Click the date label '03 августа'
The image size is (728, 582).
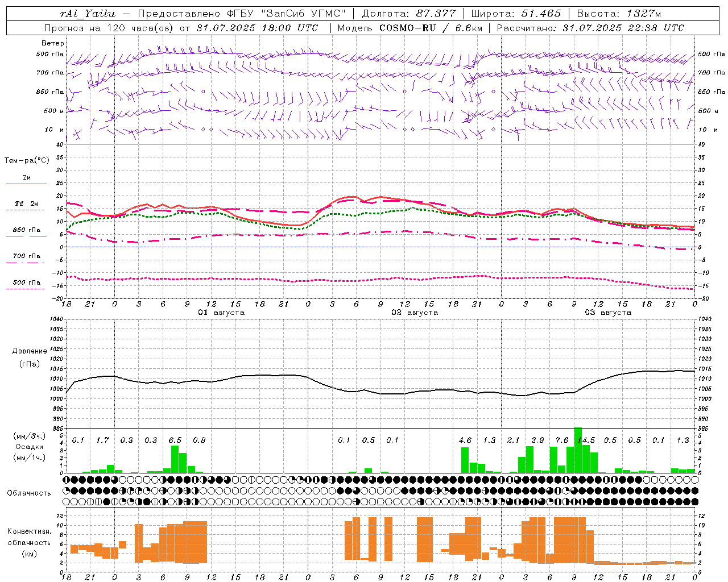tap(608, 313)
